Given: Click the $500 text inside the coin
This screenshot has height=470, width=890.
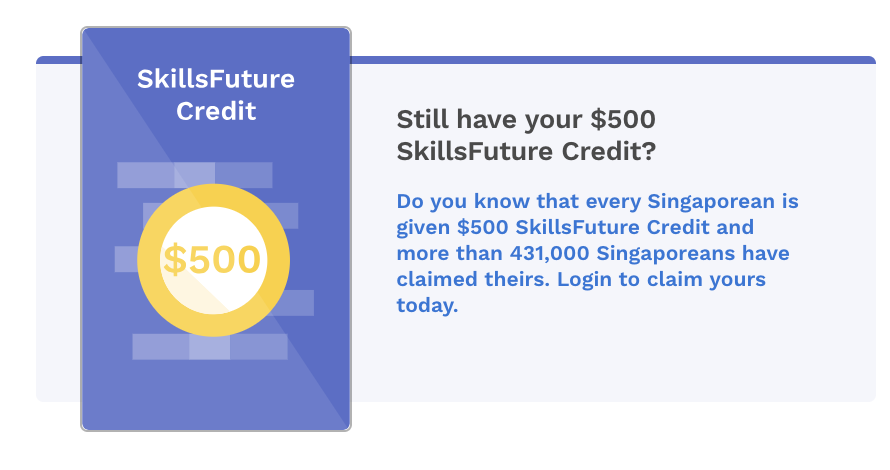Looking at the screenshot, I should tap(212, 260).
